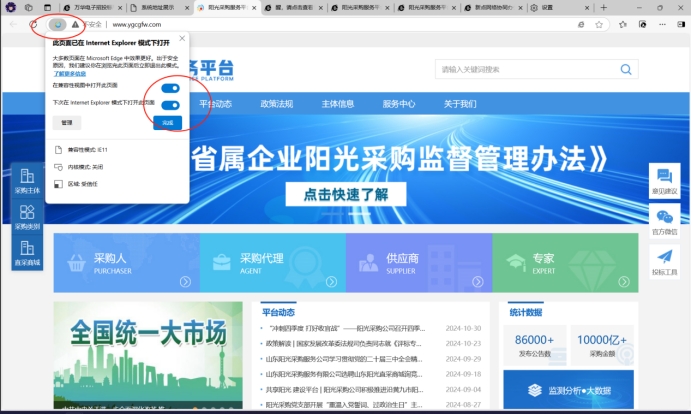Click the 了解更多信息 link in the popup
The image size is (692, 414).
click(x=69, y=73)
